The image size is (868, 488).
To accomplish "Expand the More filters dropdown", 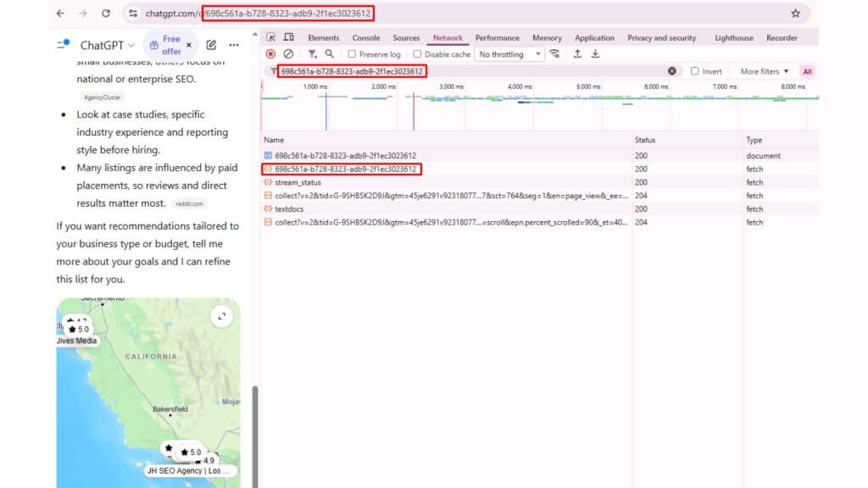I will 765,71.
